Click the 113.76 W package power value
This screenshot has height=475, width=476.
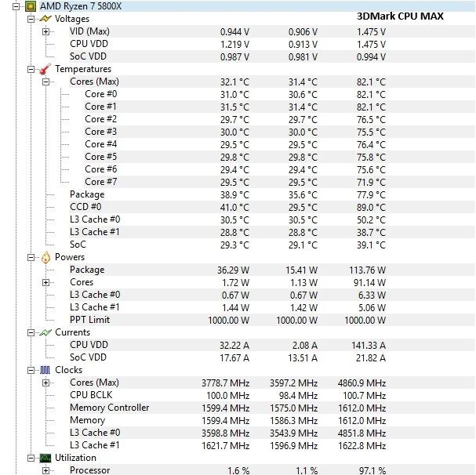367,270
